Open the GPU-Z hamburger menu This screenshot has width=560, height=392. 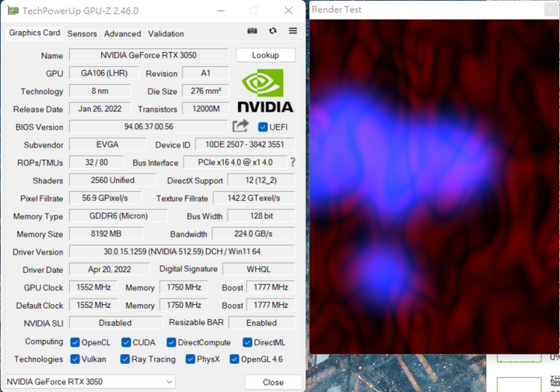[x=293, y=30]
